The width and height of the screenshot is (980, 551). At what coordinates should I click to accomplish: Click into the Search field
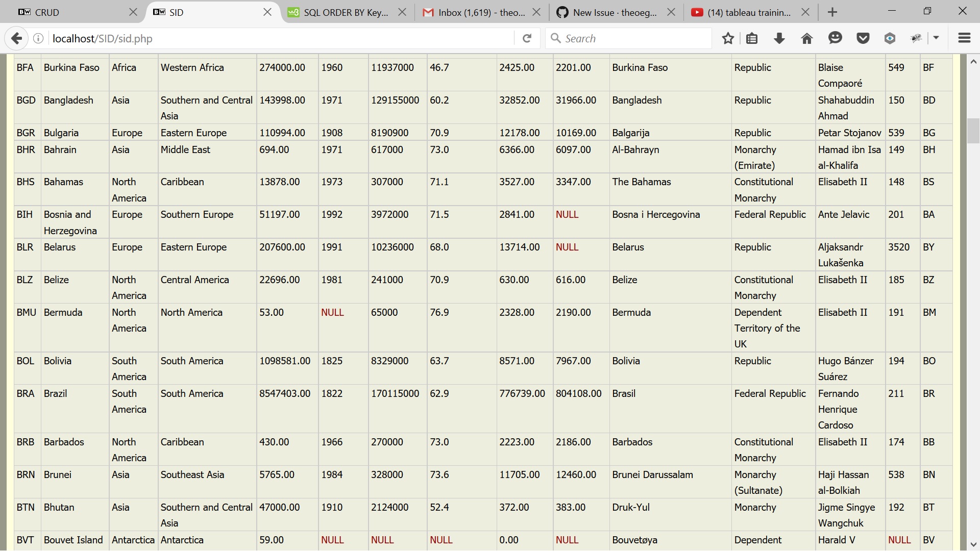click(633, 38)
